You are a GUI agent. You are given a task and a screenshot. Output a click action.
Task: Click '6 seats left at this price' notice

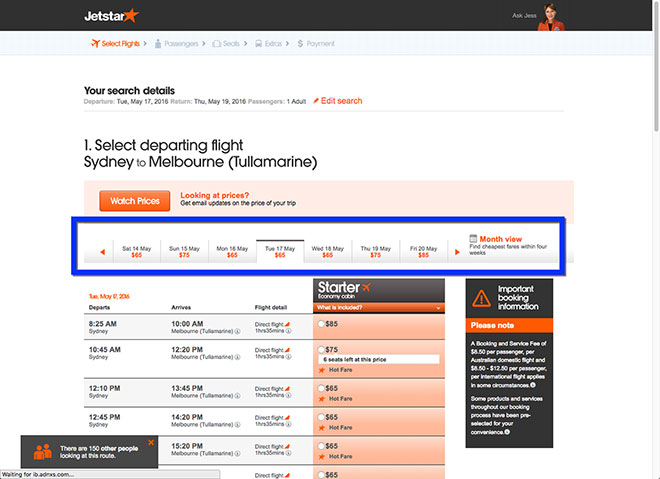click(379, 359)
